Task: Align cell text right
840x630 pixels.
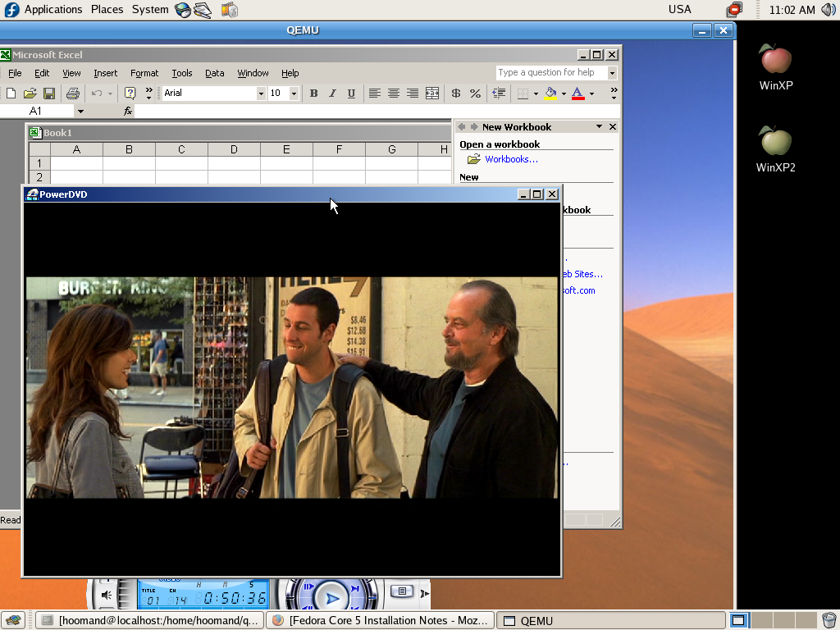Action: coord(412,94)
